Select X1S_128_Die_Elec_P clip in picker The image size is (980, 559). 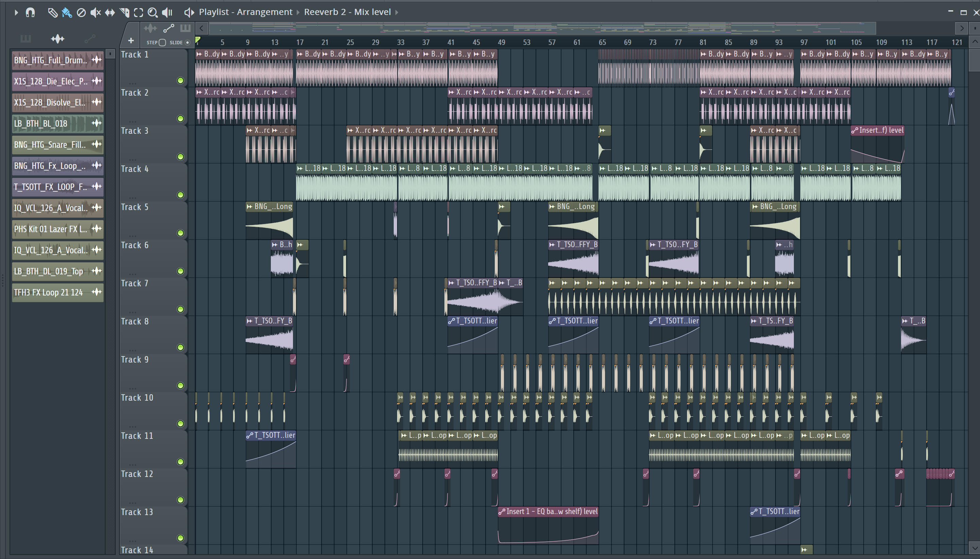point(58,81)
